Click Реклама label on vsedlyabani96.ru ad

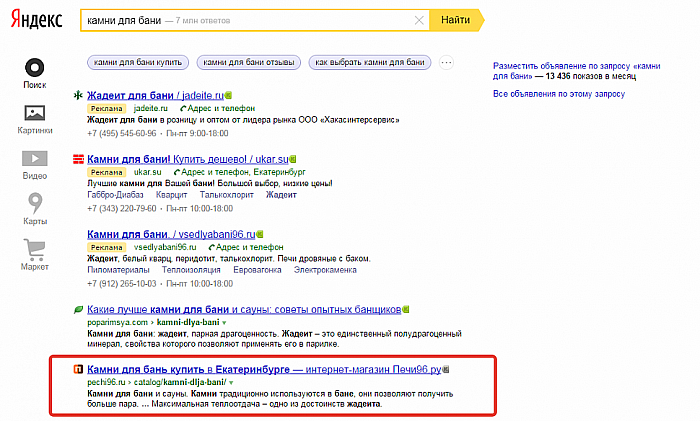click(x=106, y=247)
